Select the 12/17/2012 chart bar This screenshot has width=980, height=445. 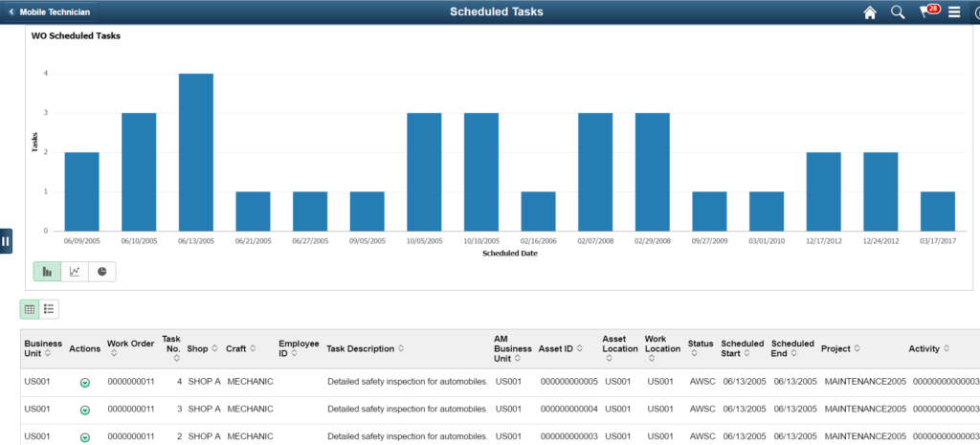click(823, 191)
